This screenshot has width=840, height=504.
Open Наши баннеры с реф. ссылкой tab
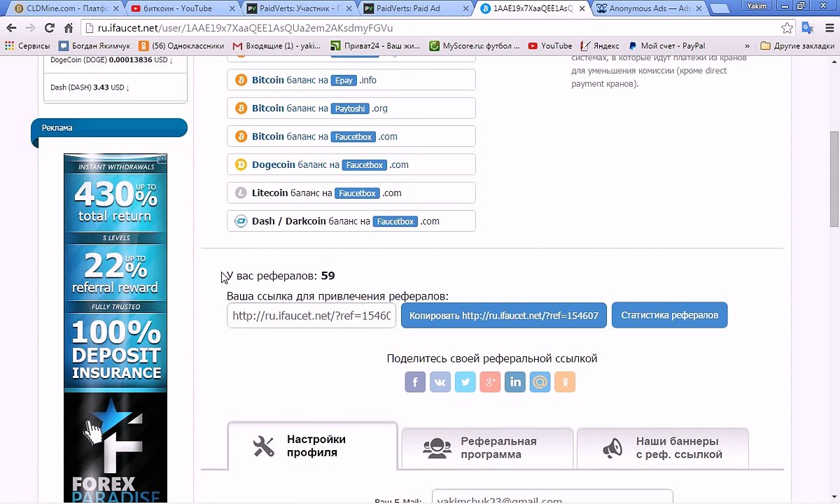[662, 448]
